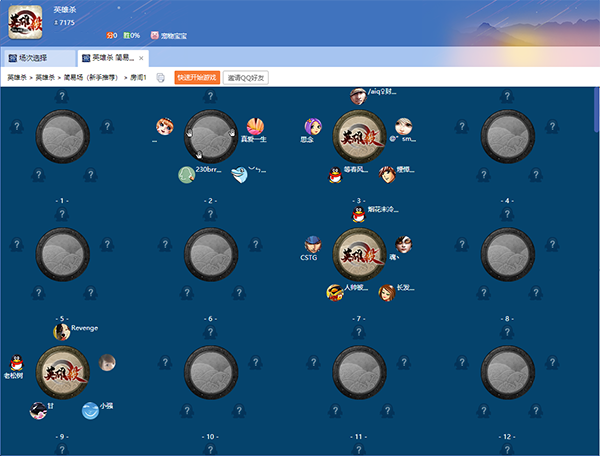Click the '- 3 -' table number label
Screen dimensions: 600x456
359,201
